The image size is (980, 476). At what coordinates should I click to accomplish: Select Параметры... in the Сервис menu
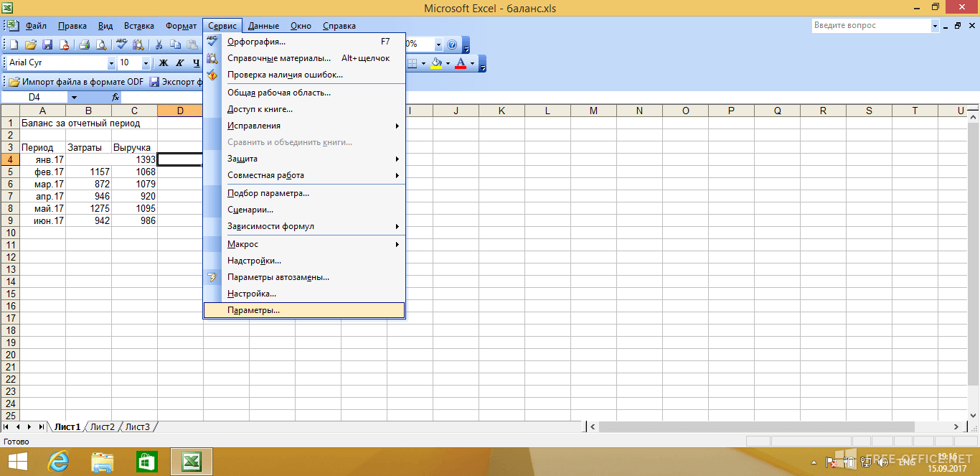305,310
